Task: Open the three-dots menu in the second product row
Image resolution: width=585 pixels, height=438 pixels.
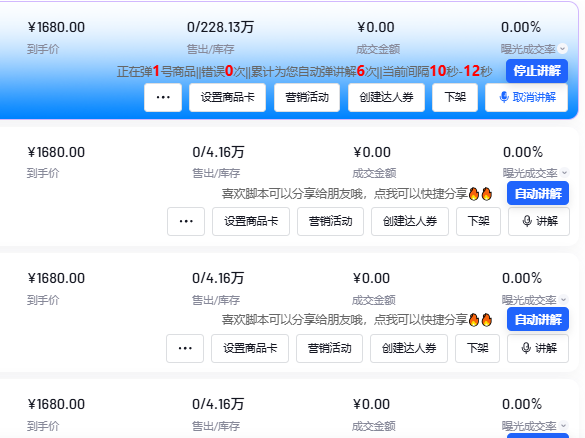Action: tap(186, 221)
